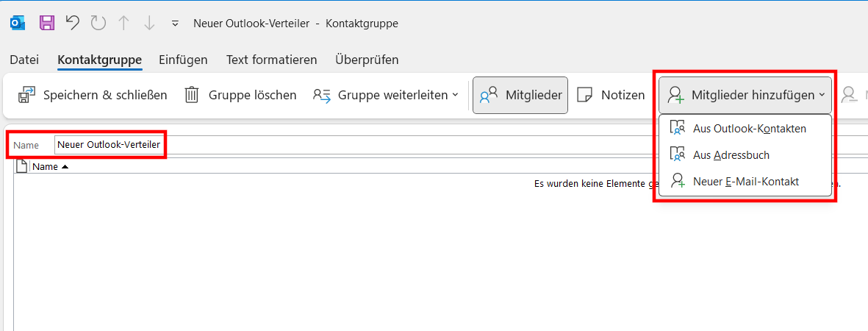Sort the member list by Name column
Viewport: 868px width, 331px height.
[50, 166]
